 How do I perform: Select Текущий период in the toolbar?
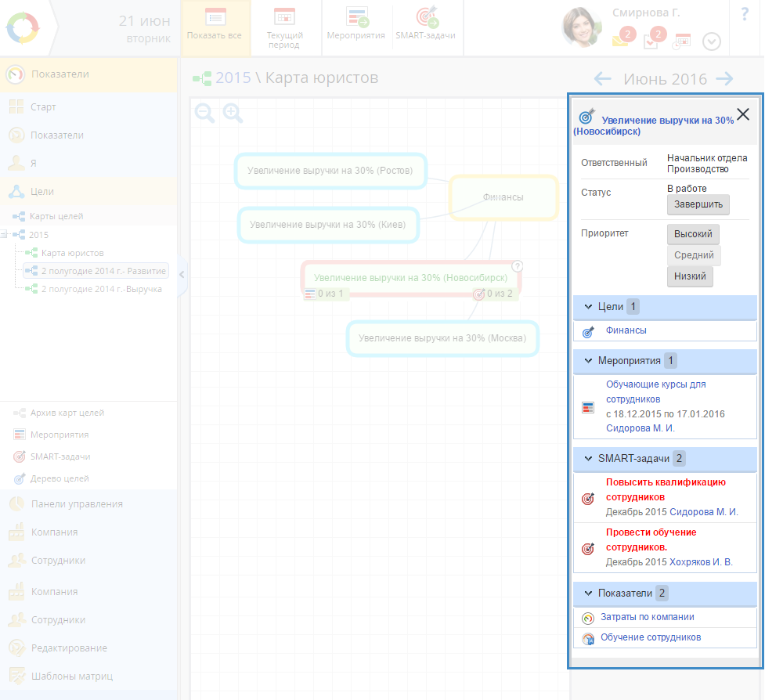284,28
